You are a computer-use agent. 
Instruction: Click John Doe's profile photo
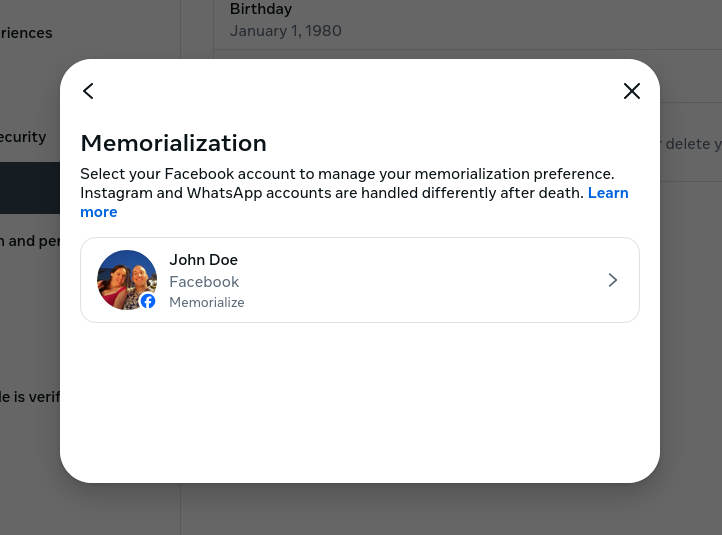(x=124, y=277)
